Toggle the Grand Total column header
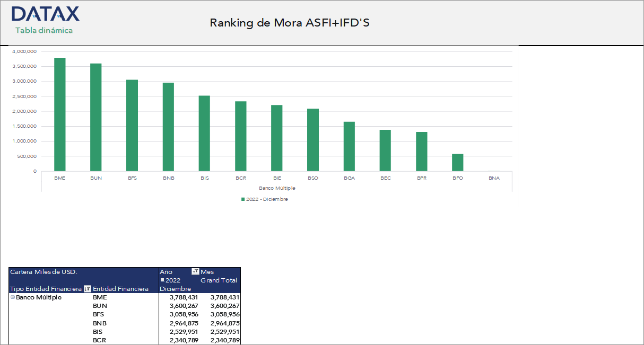This screenshot has width=644, height=345. point(219,280)
